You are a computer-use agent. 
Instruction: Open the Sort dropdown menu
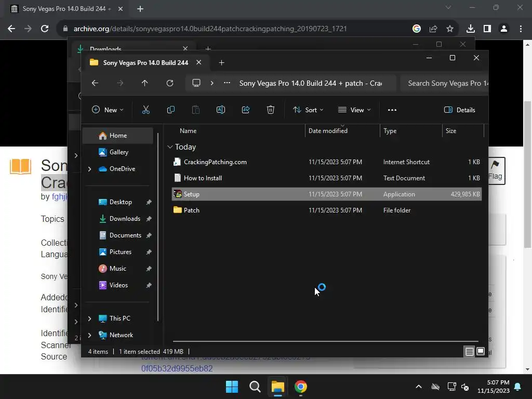pos(308,110)
